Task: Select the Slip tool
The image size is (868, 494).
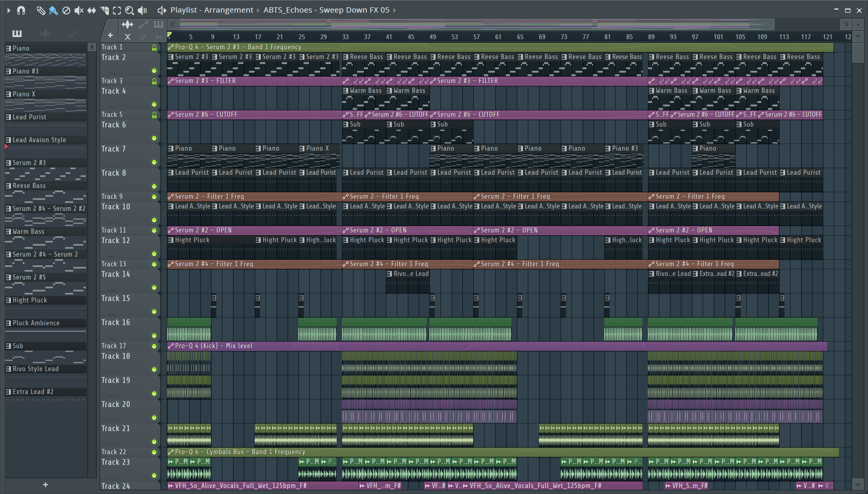Action: (92, 11)
